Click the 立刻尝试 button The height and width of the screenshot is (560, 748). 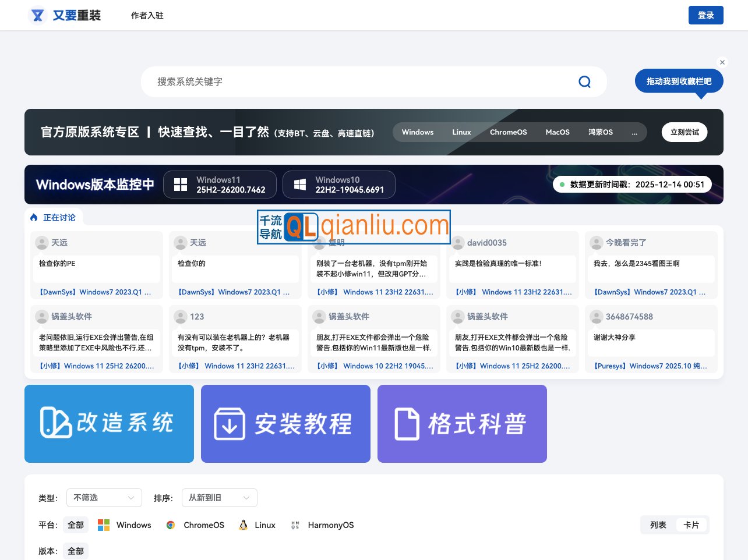click(x=685, y=132)
